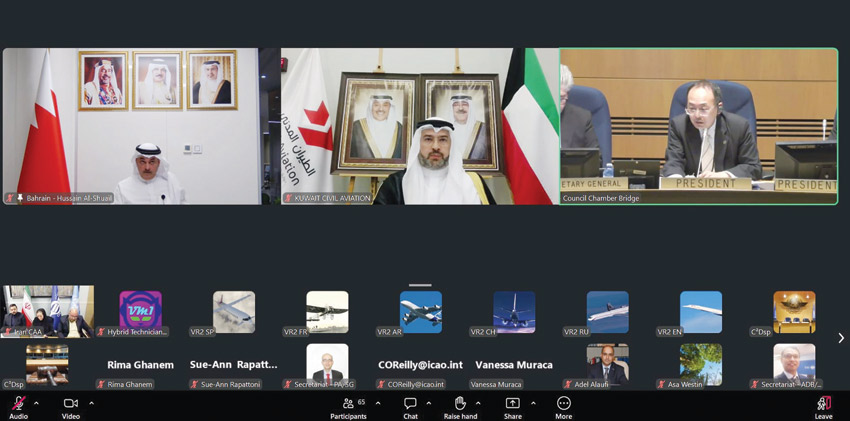
Task: Go to next page of participant thumbnails
Action: coord(840,338)
